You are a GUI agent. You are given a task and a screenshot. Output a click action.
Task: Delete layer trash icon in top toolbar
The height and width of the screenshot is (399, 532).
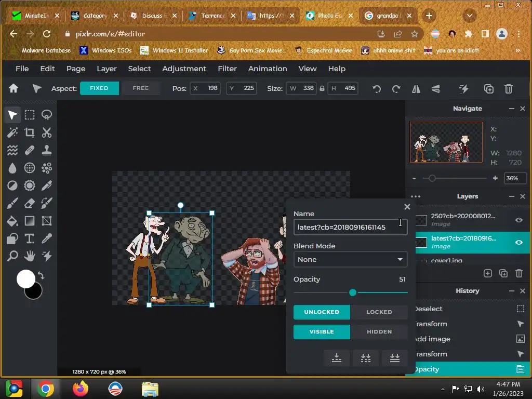tap(508, 89)
